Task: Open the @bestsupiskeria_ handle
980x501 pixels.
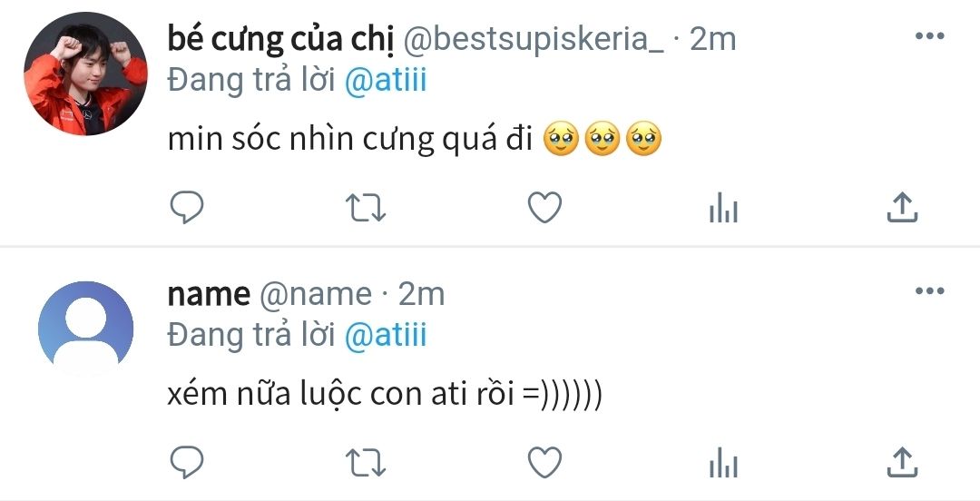Action: point(534,39)
